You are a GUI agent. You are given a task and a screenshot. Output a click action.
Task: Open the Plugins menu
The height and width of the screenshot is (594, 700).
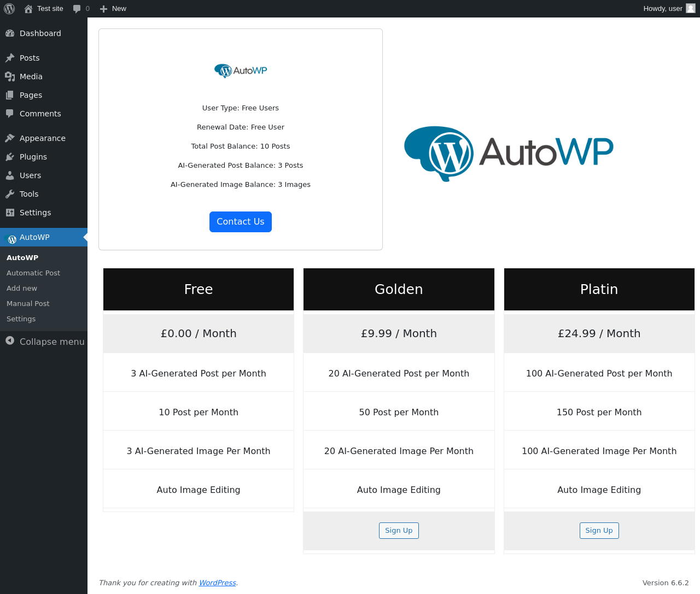44,157
